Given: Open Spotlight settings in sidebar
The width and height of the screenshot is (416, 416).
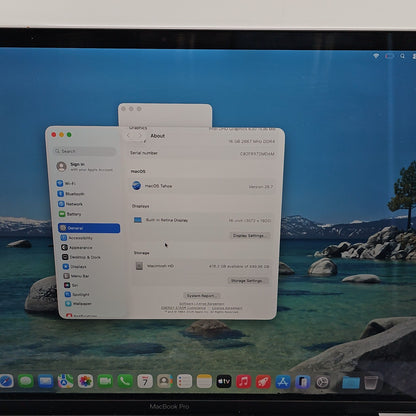Looking at the screenshot, I should point(77,294).
